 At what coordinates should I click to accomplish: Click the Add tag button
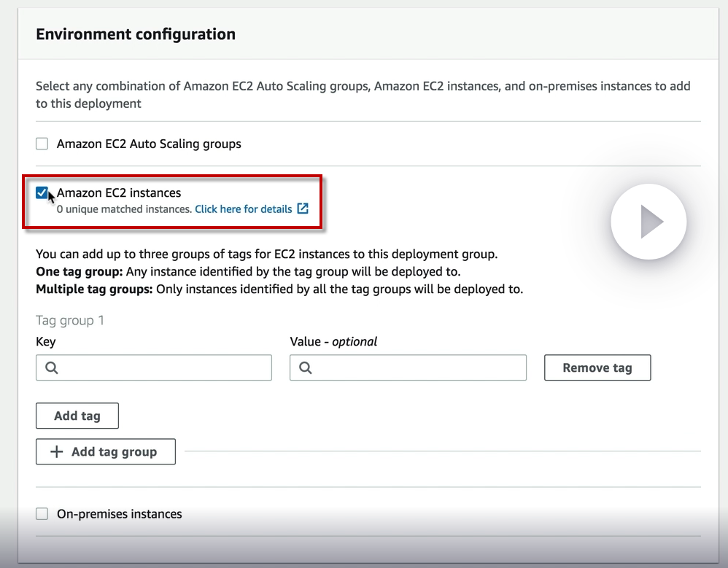point(77,416)
